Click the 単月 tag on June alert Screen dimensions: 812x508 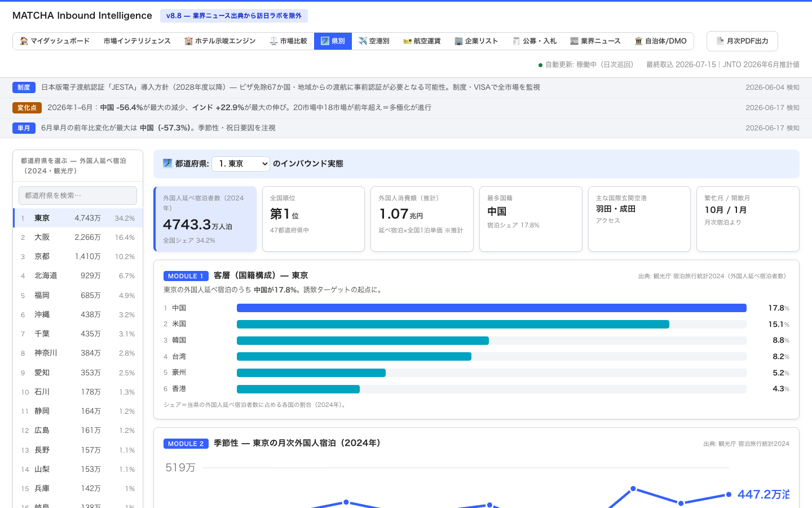point(24,128)
